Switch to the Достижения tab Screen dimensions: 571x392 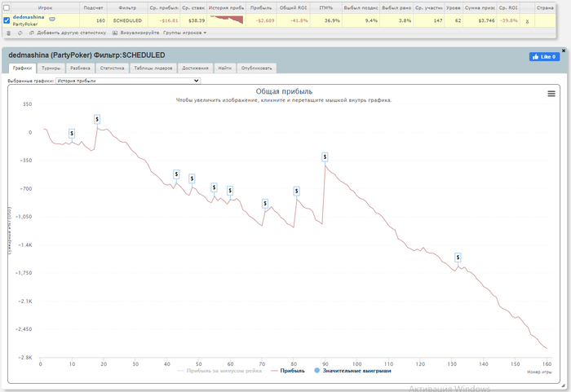[195, 68]
